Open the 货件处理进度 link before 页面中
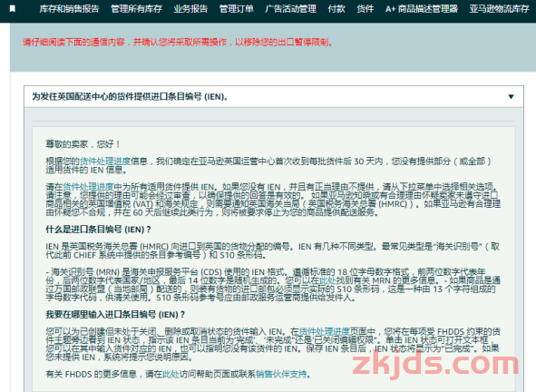The height and width of the screenshot is (392, 536). (325, 331)
